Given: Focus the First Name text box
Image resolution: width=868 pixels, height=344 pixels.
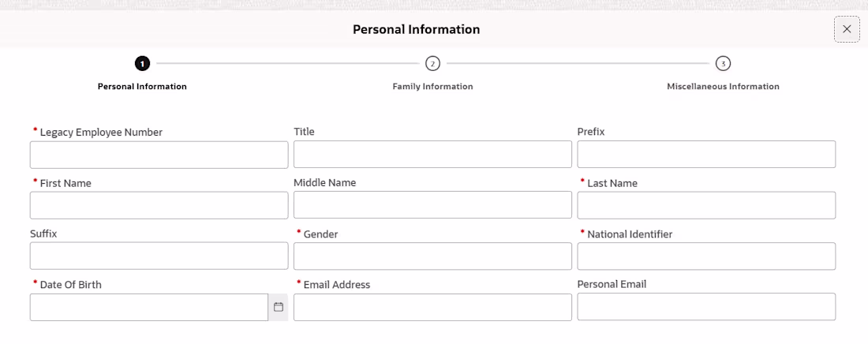Looking at the screenshot, I should pos(159,205).
